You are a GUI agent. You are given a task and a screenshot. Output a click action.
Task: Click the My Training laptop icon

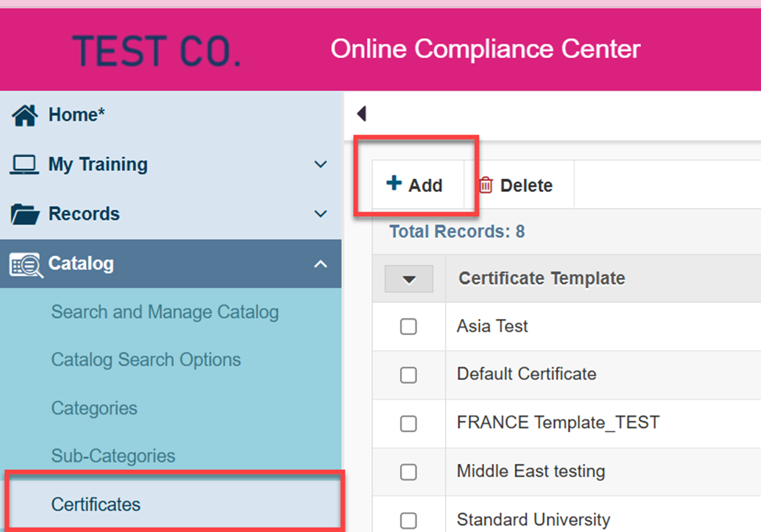click(25, 165)
